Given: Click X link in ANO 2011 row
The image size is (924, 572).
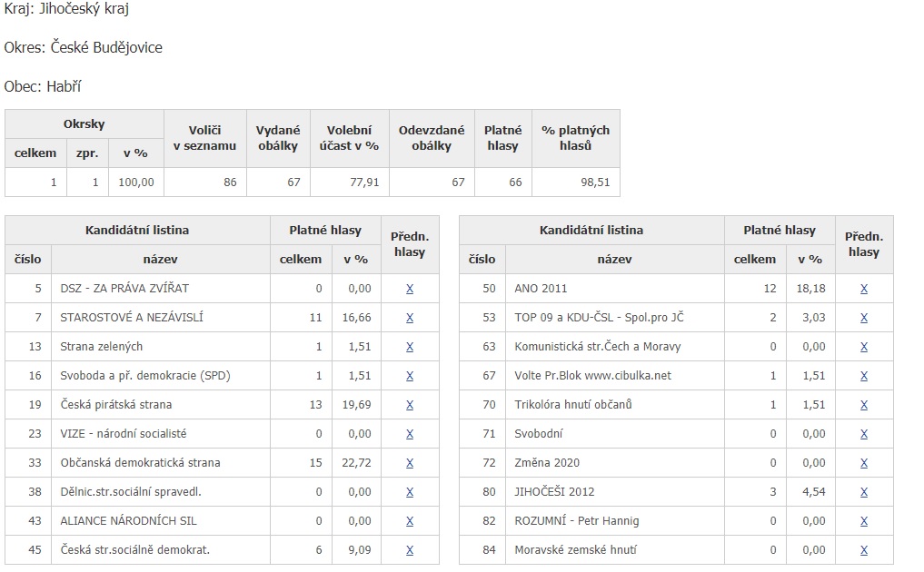Looking at the screenshot, I should tap(864, 289).
